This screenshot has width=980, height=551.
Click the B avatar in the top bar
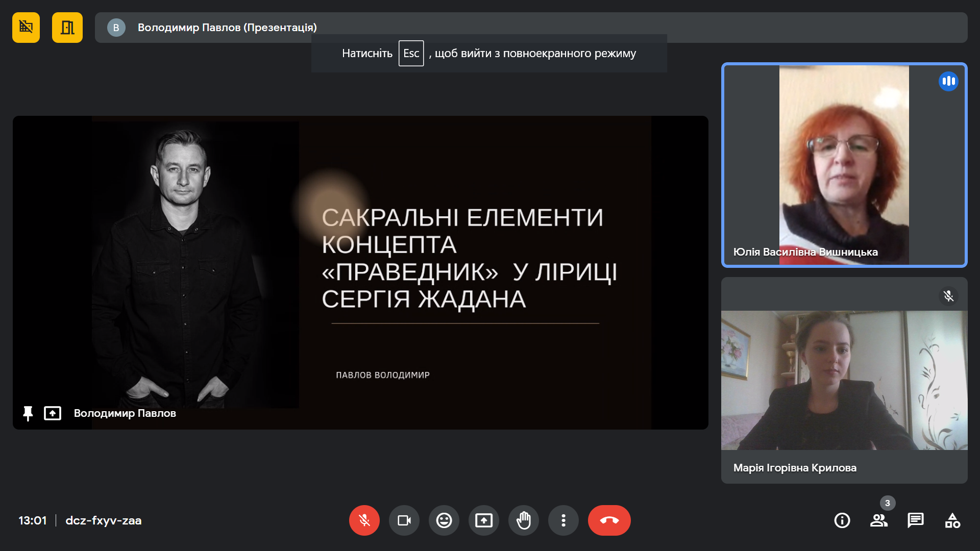click(116, 28)
